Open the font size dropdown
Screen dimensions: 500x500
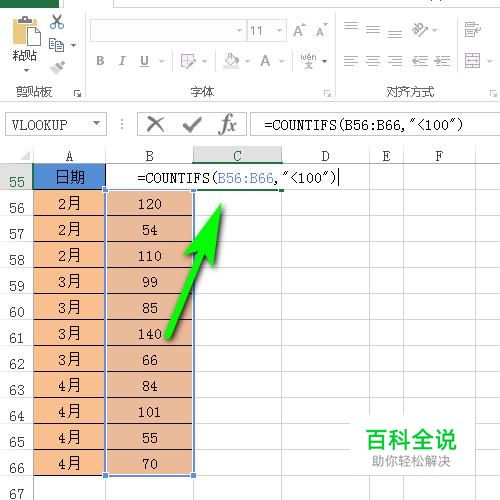(279, 31)
